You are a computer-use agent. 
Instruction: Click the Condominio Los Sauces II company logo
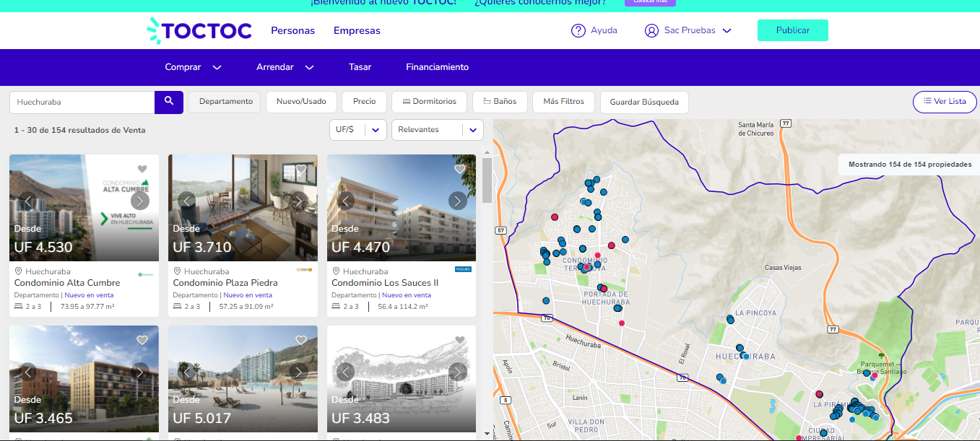pos(463,269)
